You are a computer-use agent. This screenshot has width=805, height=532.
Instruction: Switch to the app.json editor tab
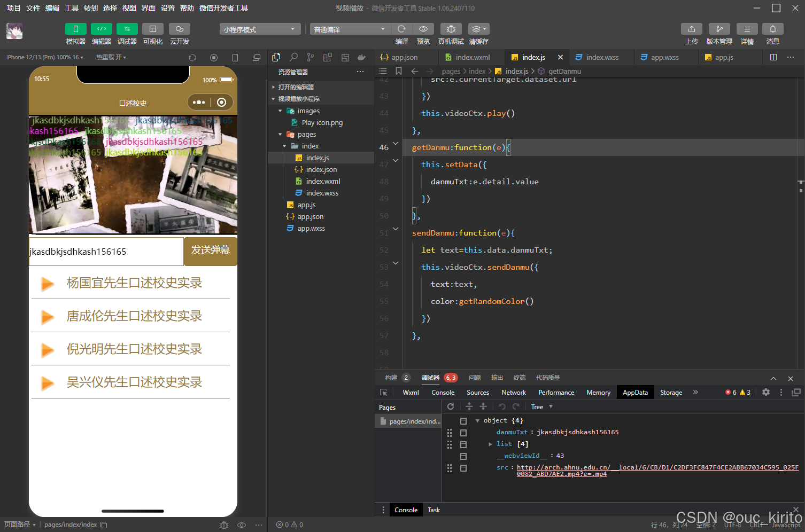406,57
